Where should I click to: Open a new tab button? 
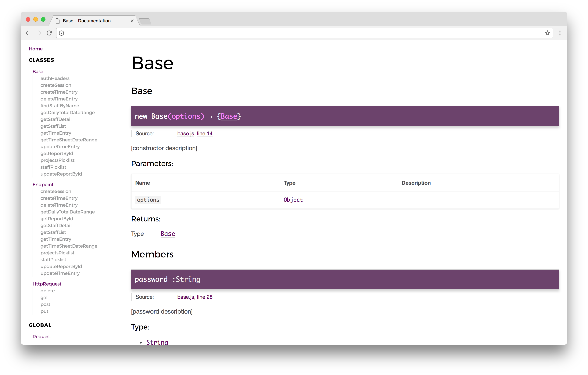(145, 21)
